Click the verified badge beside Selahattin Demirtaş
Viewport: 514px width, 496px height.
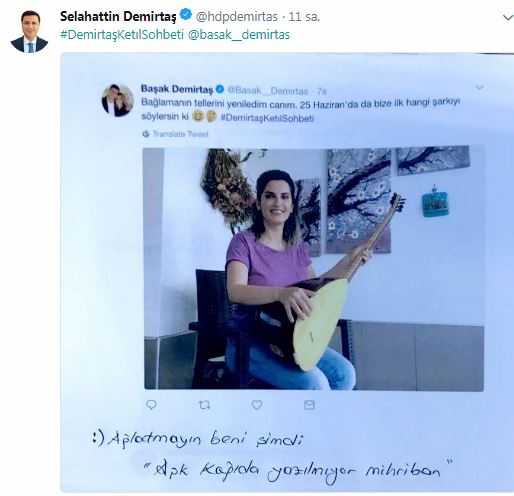186,15
